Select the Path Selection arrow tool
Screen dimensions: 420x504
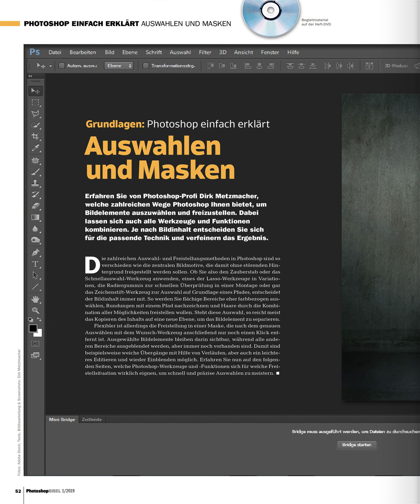pos(36,275)
